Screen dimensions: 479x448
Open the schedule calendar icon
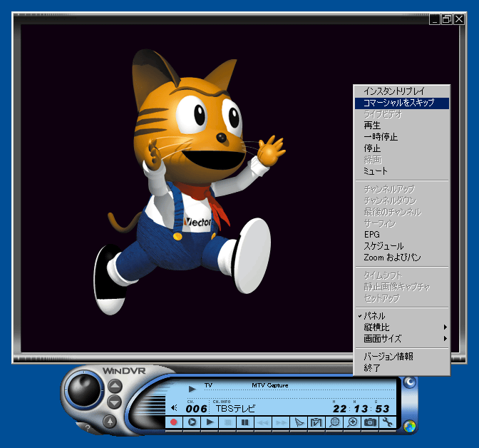316,422
